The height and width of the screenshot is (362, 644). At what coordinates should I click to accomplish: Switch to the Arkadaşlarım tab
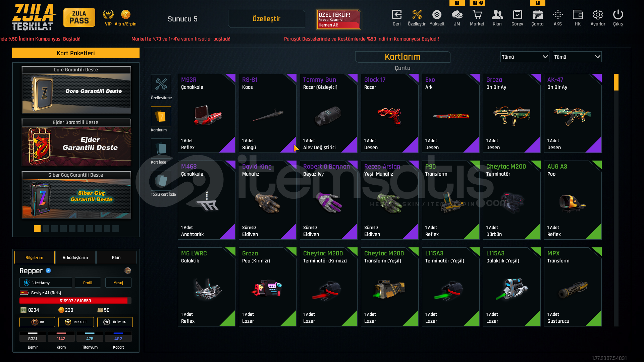tap(75, 257)
